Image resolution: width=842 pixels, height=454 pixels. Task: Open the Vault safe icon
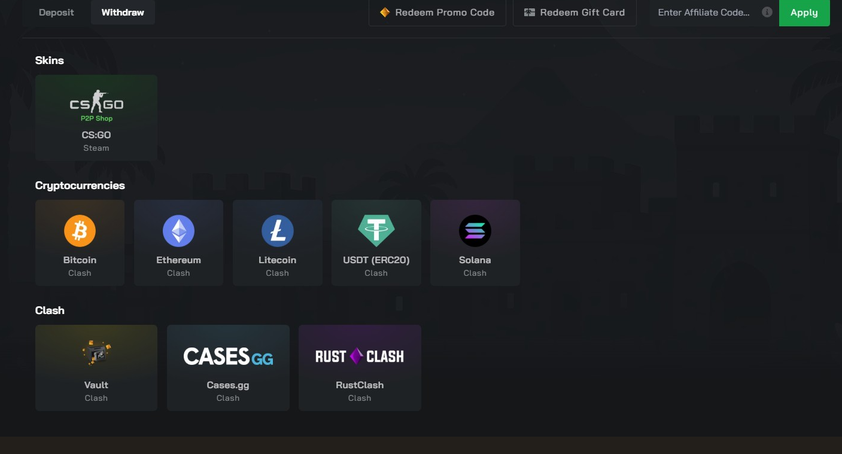(x=96, y=352)
